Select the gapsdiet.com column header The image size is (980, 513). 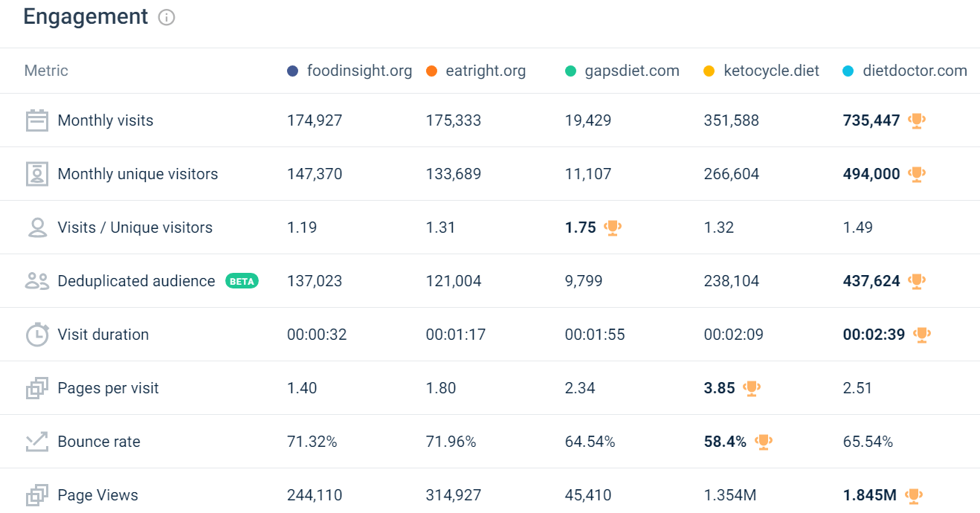coord(632,71)
